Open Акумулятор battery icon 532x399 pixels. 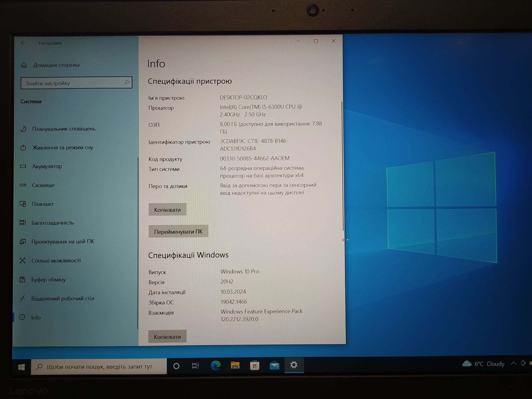(x=23, y=166)
